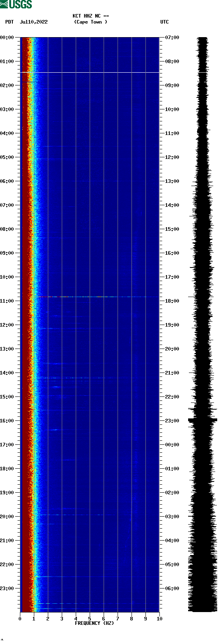Click UTC time label '18:00' on the right axis
The image size is (220, 644).
coord(172,301)
